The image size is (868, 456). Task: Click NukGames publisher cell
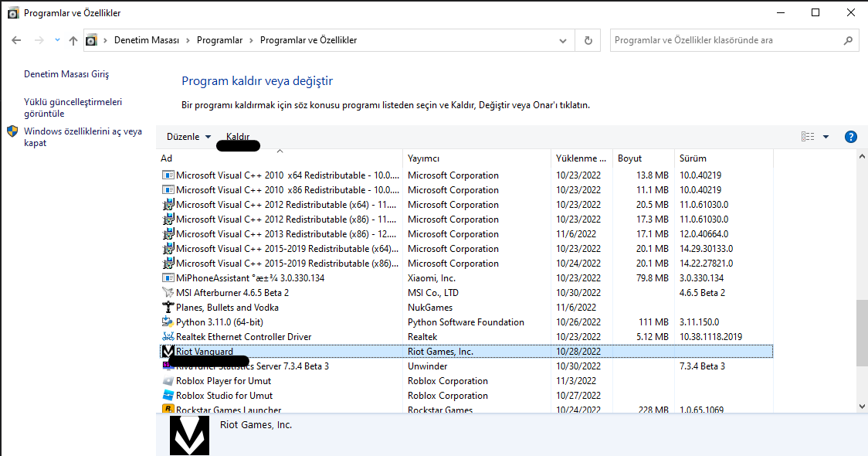tap(430, 308)
